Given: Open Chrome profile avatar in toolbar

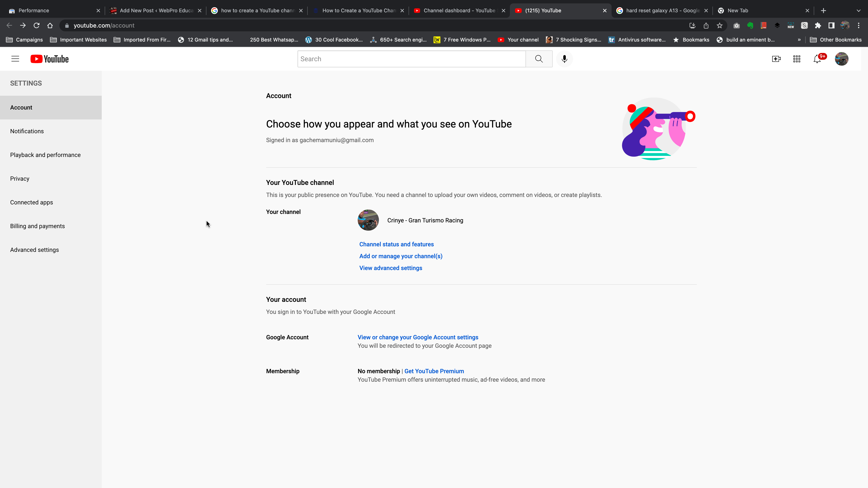Looking at the screenshot, I should coord(845,26).
